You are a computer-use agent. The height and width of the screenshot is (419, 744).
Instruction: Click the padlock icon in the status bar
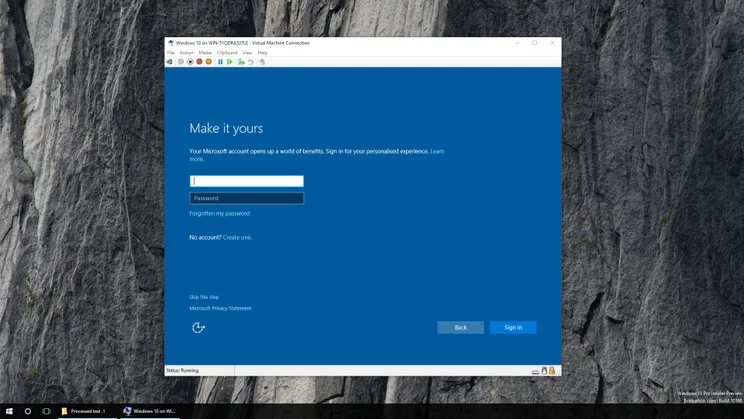[x=552, y=371]
